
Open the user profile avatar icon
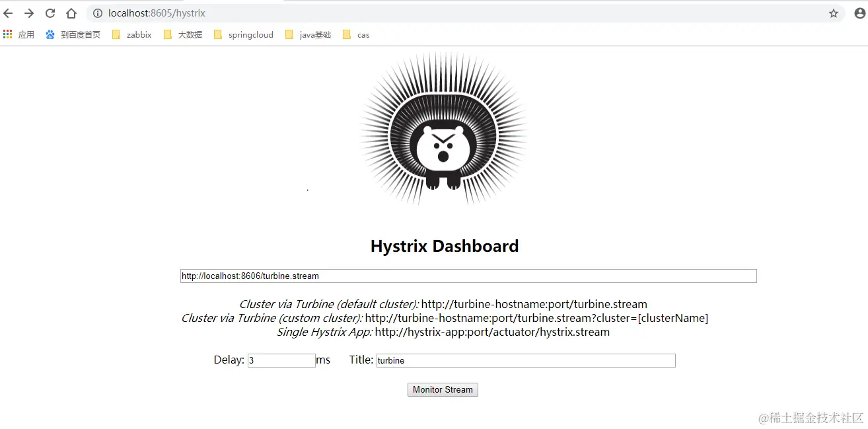click(x=859, y=13)
